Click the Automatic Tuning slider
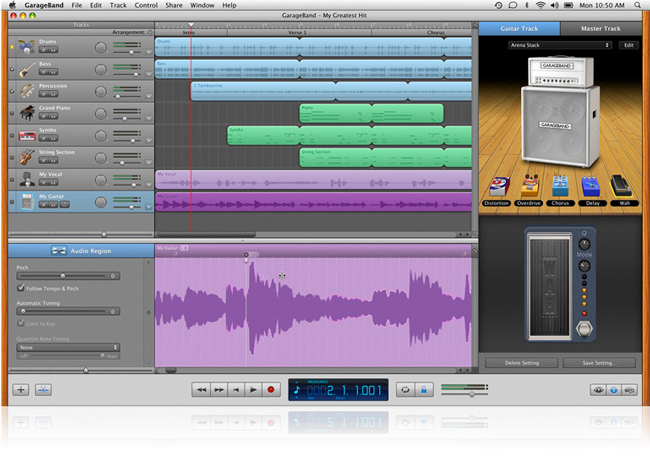The height and width of the screenshot is (470, 650). [66, 311]
